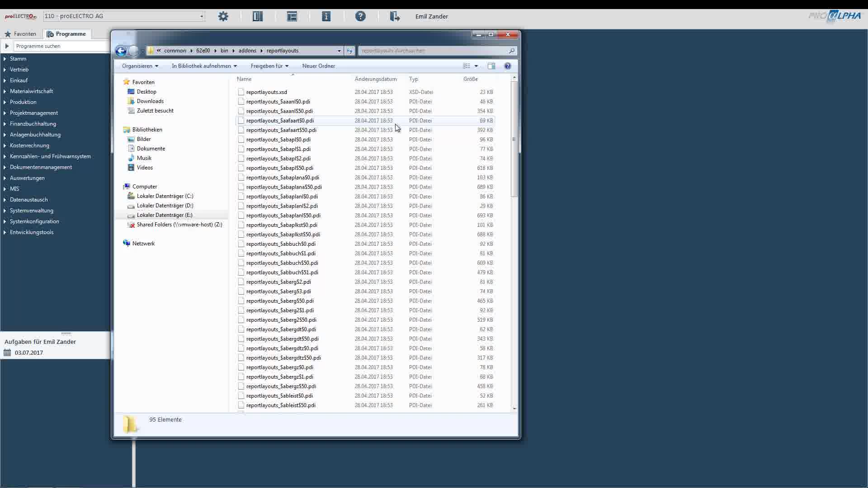Open the settings gear in proALPHA toolbar
The image size is (868, 488).
point(223,16)
